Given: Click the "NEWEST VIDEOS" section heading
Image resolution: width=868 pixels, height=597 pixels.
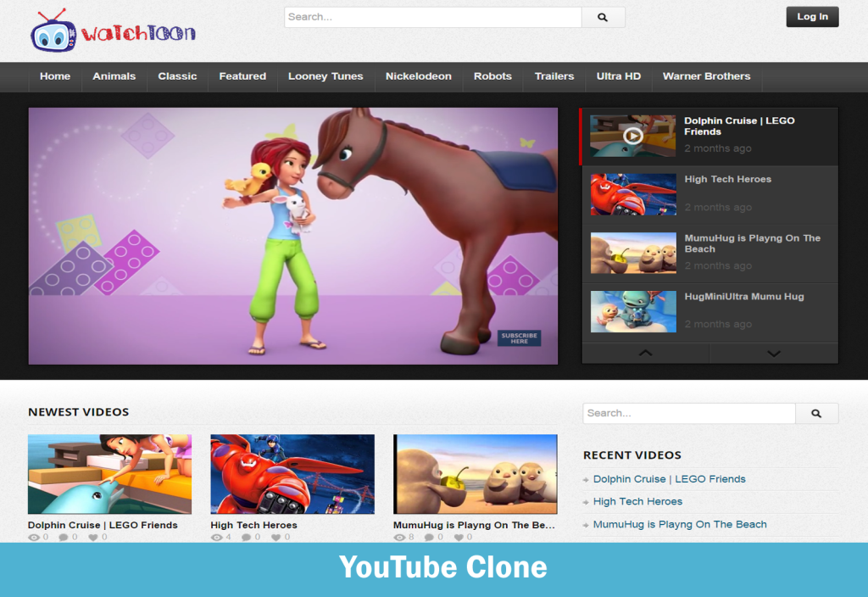Looking at the screenshot, I should pos(79,412).
